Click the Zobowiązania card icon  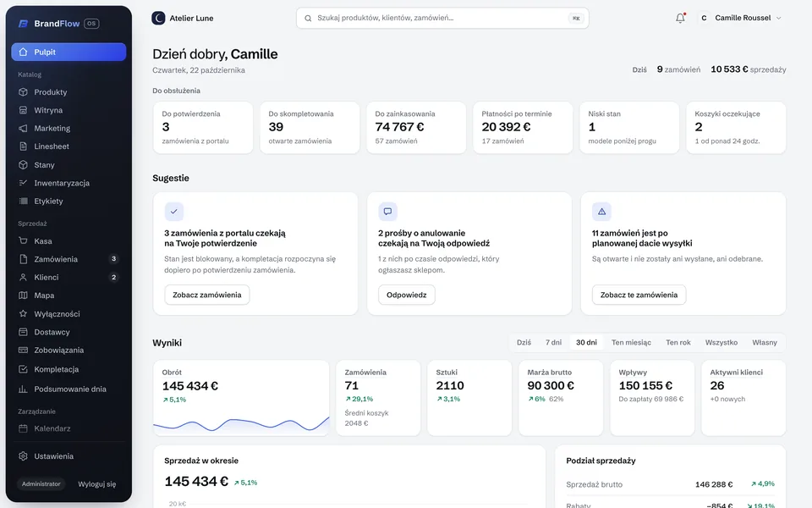tap(23, 351)
